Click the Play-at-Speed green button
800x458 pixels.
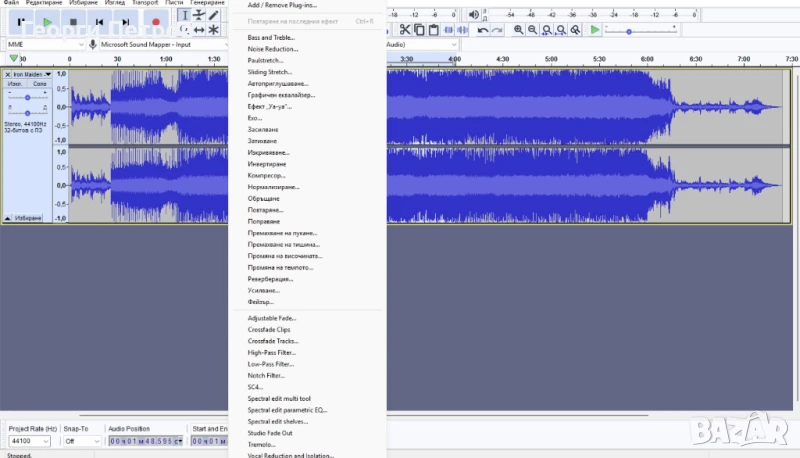pyautogui.click(x=595, y=30)
